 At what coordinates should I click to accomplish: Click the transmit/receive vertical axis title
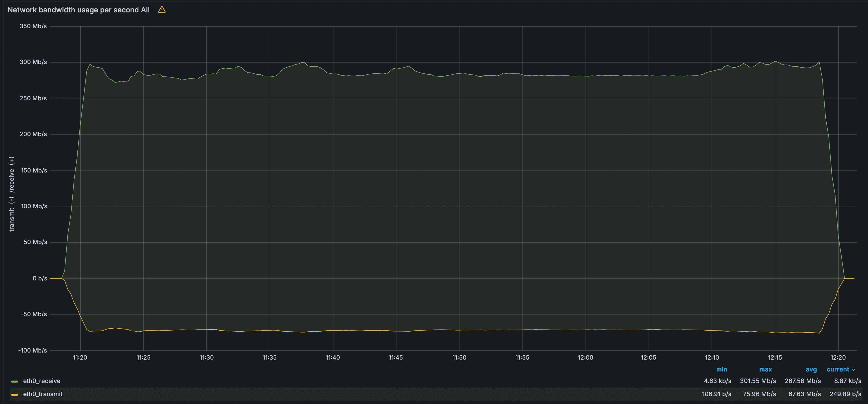pyautogui.click(x=12, y=194)
